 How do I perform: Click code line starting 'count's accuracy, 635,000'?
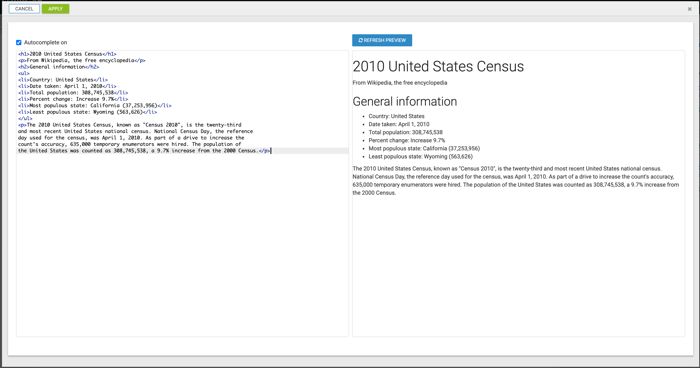[x=129, y=144]
